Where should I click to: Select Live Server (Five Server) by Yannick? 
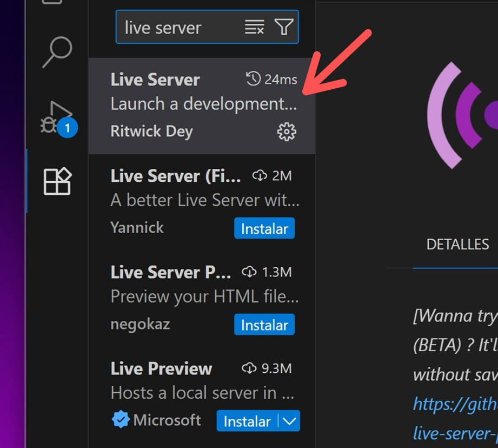202,202
